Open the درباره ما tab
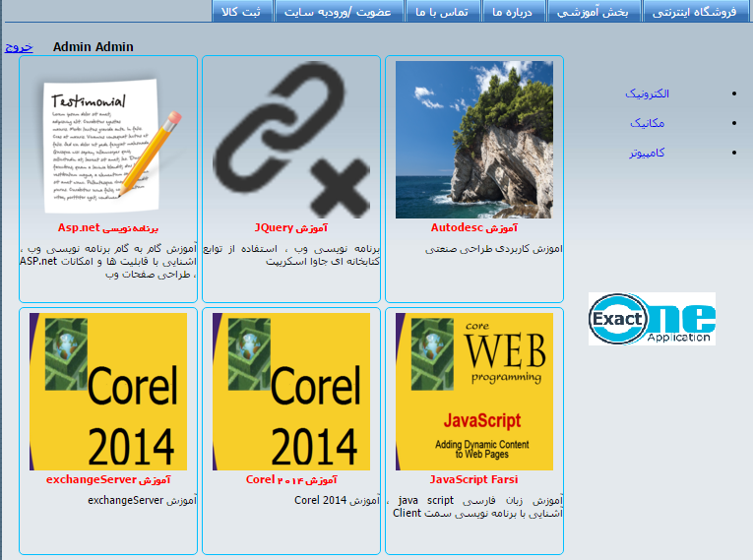 (513, 11)
